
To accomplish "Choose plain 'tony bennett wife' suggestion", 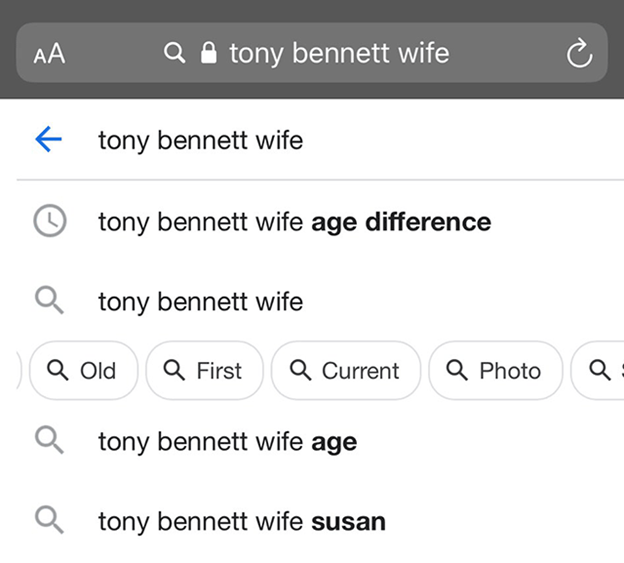I will tap(201, 302).
